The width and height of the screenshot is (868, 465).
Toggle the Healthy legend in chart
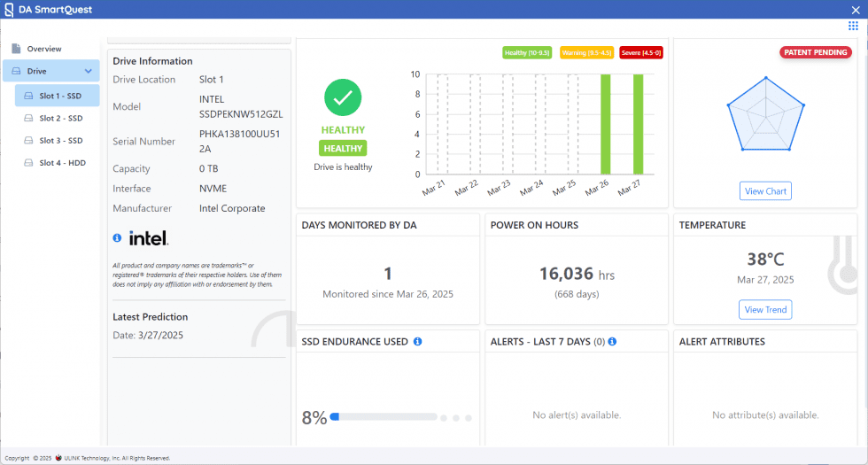[527, 53]
